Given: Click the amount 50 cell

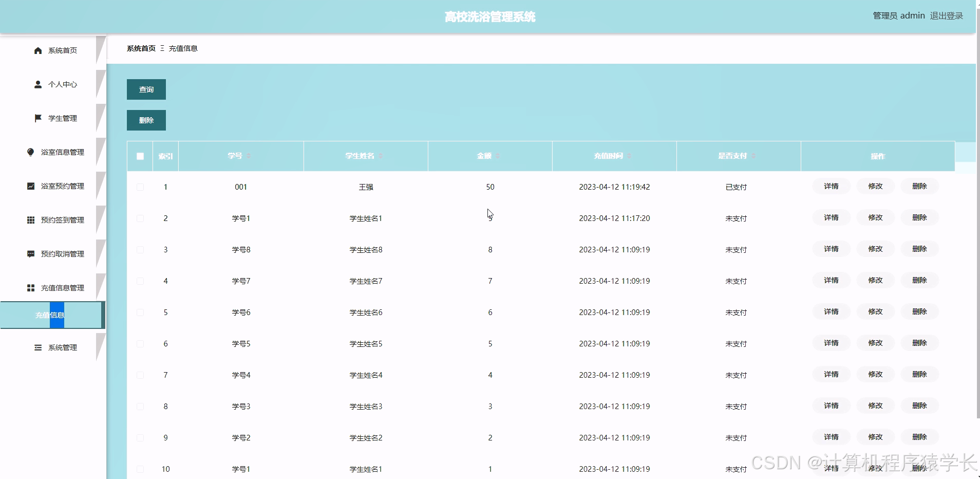Looking at the screenshot, I should coord(490,187).
